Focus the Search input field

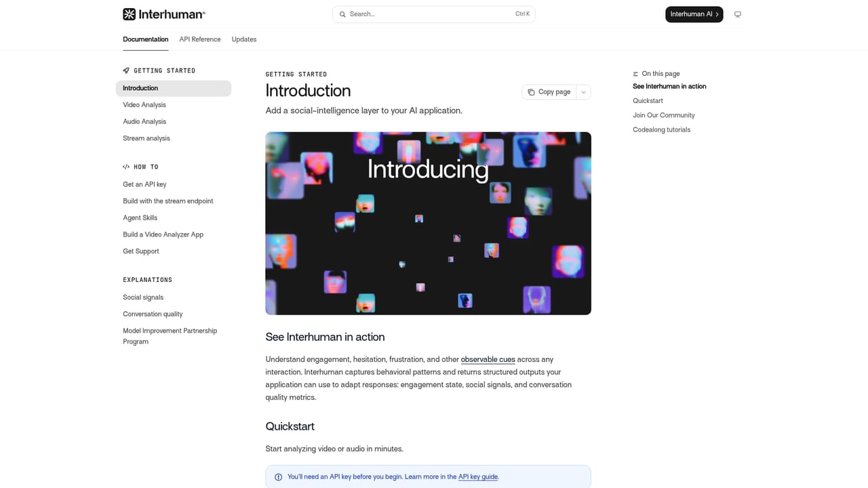[434, 14]
